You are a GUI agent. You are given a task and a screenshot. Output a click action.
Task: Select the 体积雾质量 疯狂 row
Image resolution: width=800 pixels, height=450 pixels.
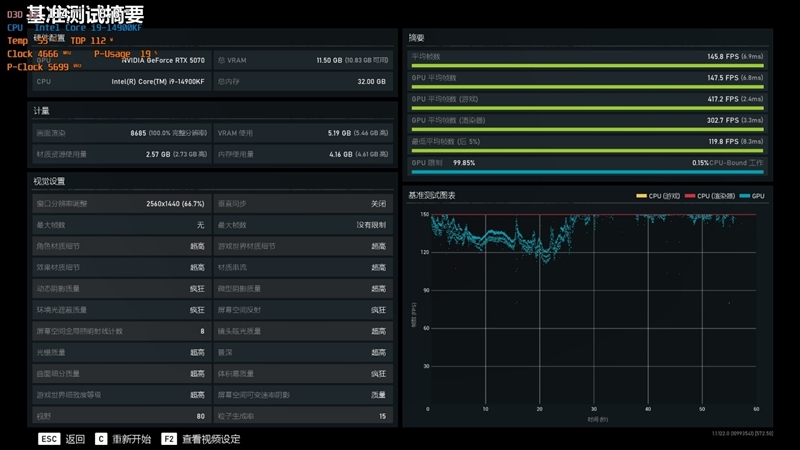(301, 374)
